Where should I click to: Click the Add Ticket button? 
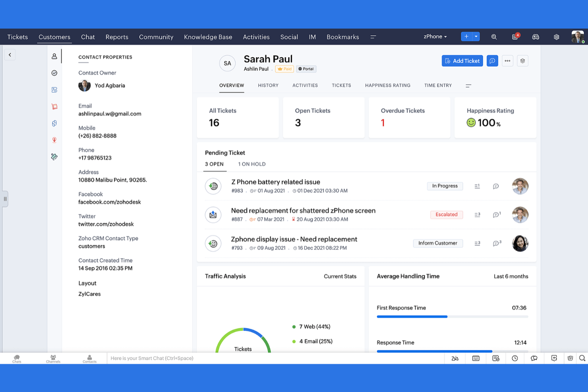click(462, 61)
